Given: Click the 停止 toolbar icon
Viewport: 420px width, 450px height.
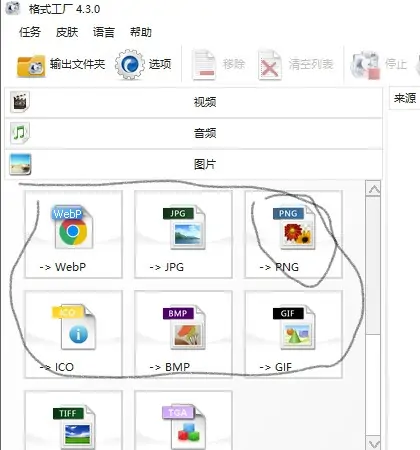Looking at the screenshot, I should point(365,65).
